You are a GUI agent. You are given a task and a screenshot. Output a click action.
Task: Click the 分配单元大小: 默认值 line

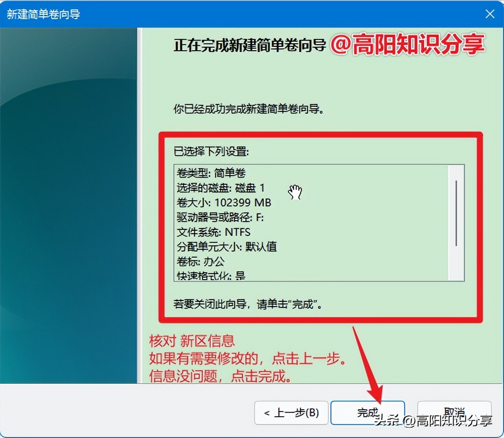pos(226,247)
